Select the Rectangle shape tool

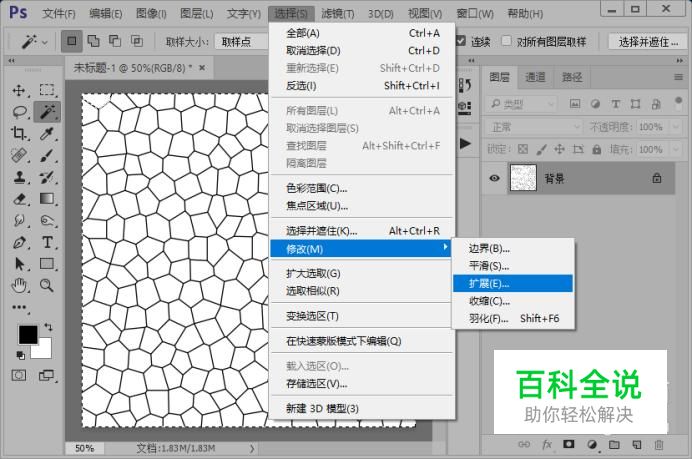46,264
